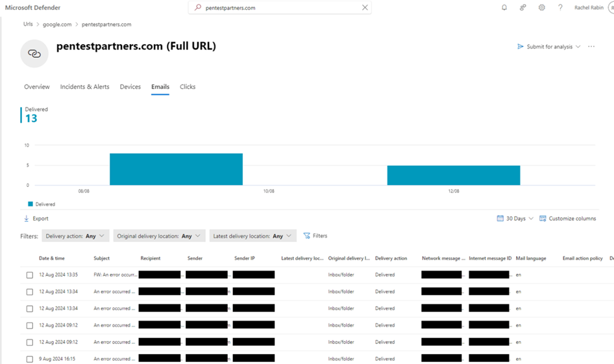Sort by Delivery action column header
The image size is (614, 364).
(x=391, y=258)
